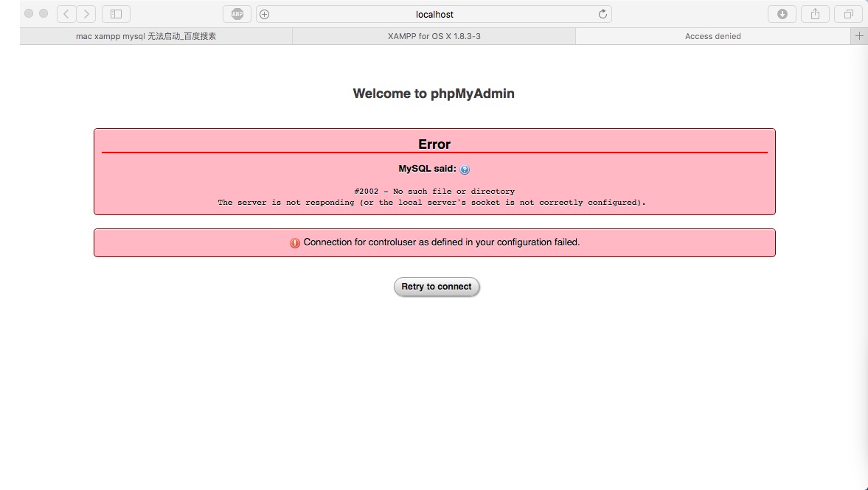
Task: Click the gray minimize window button
Action: point(28,13)
